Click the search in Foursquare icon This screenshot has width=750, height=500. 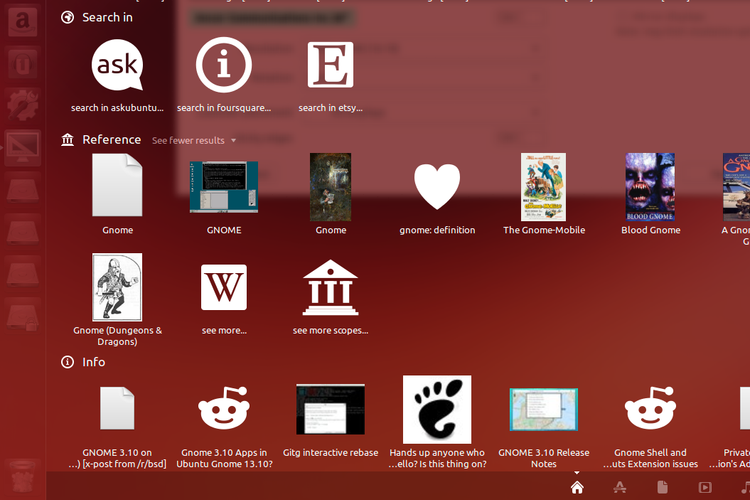tap(224, 66)
